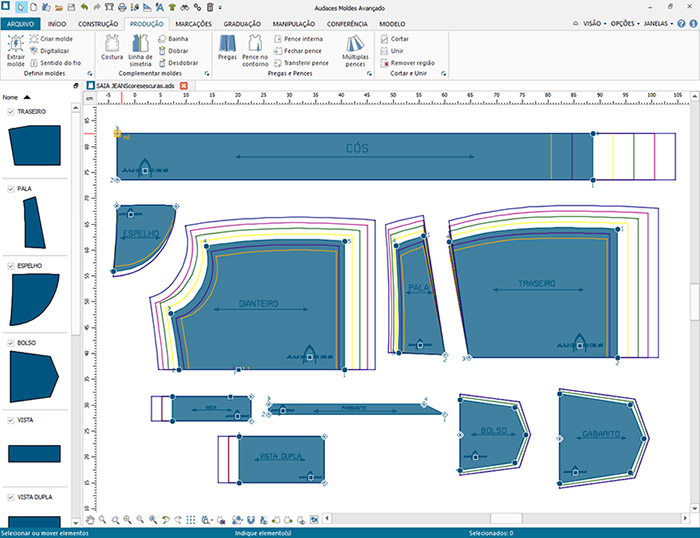Open the OPÇÕES dropdown menu
This screenshot has width=700, height=538.
(x=625, y=24)
